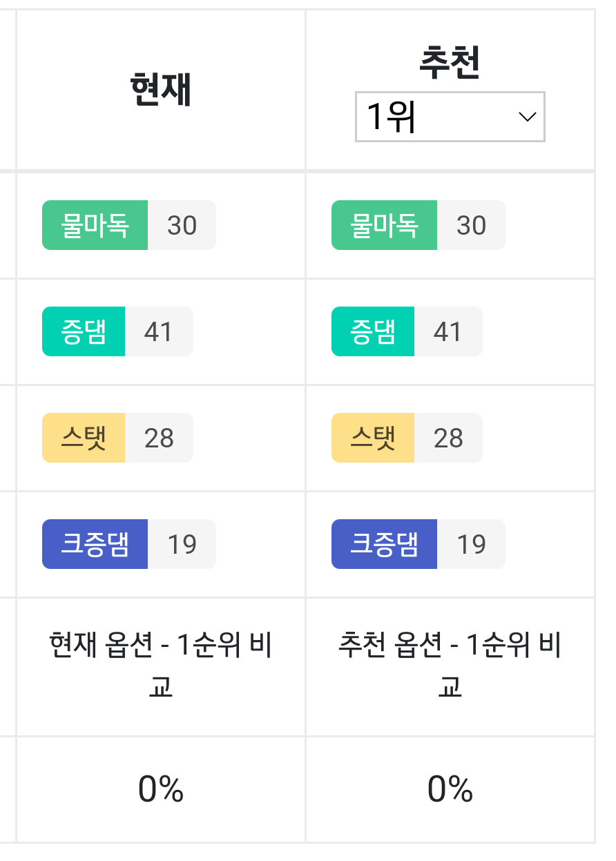The height and width of the screenshot is (861, 616).
Task: Click the value 41 beside 증댐 in 추천
Action: (448, 331)
